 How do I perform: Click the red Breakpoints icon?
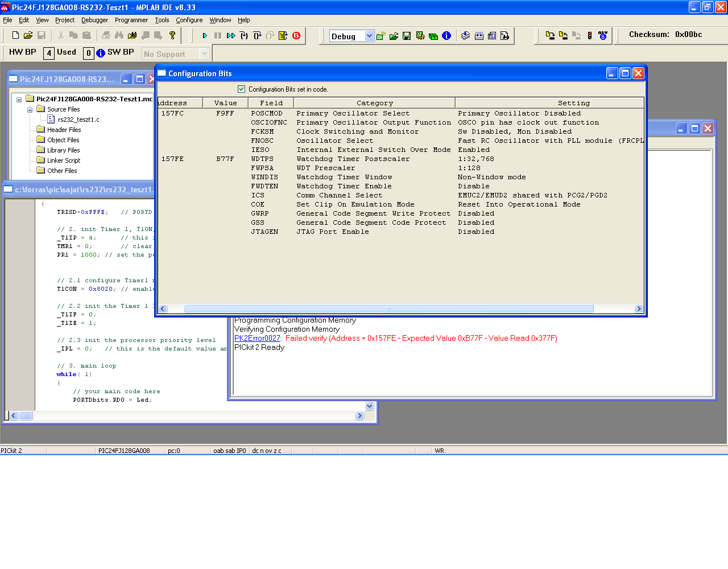click(x=296, y=36)
